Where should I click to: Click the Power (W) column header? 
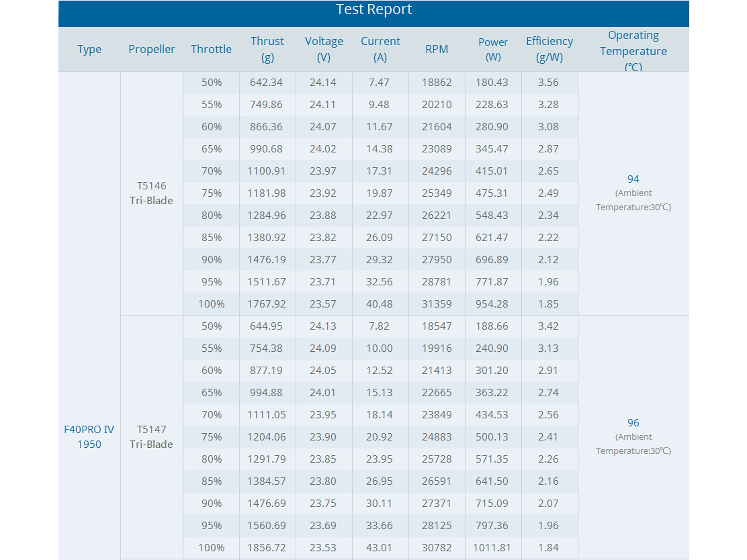[x=493, y=49]
